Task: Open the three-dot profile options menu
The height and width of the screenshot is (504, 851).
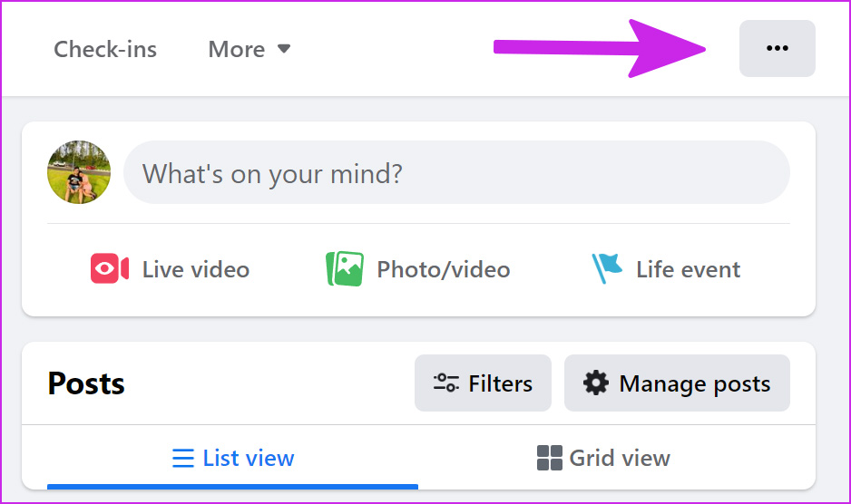Action: coord(777,48)
